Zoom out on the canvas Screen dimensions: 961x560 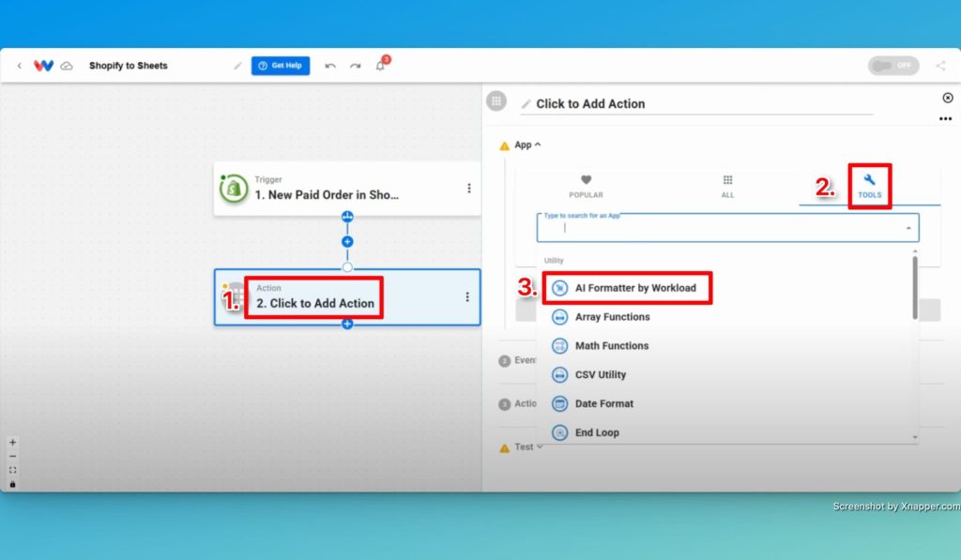pyautogui.click(x=12, y=457)
